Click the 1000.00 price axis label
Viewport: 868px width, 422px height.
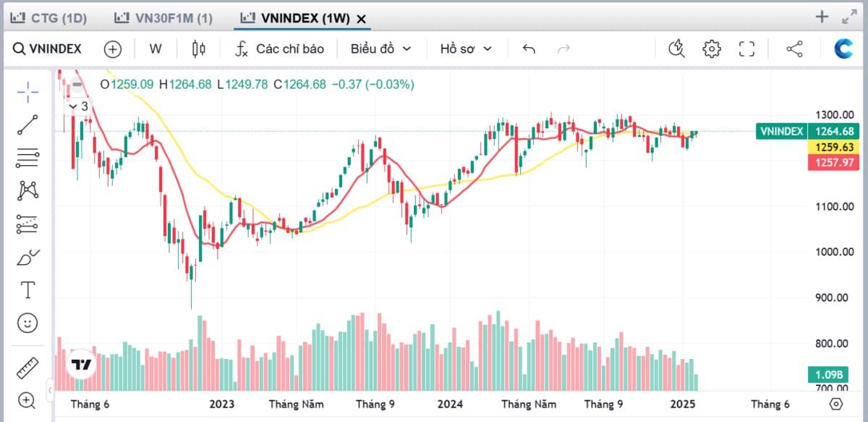pyautogui.click(x=834, y=252)
